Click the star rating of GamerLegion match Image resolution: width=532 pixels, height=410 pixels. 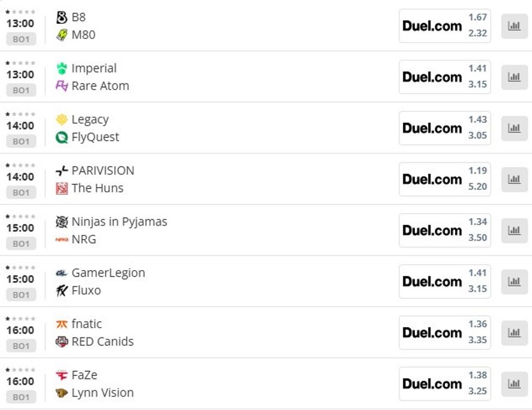pyautogui.click(x=21, y=267)
